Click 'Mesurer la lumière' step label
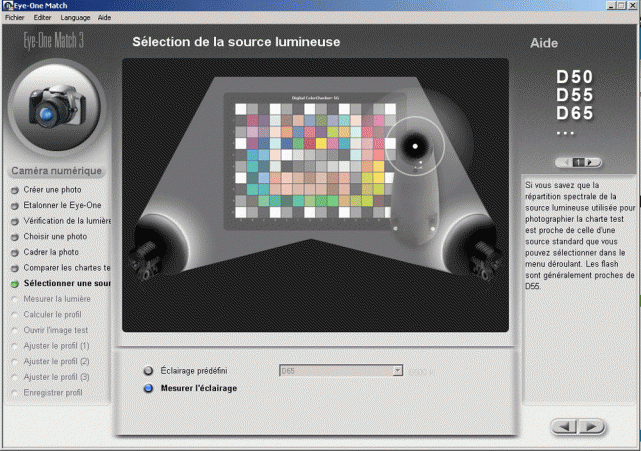Screen dimensions: 641x451 click(57, 299)
